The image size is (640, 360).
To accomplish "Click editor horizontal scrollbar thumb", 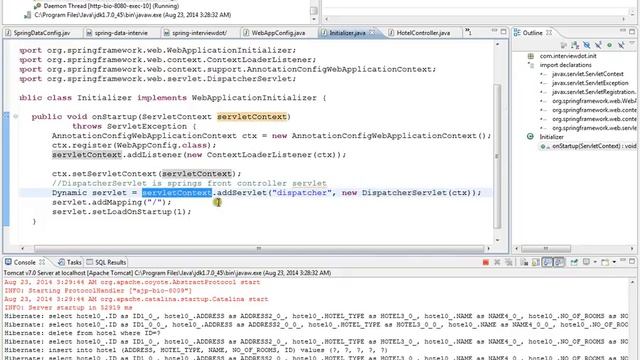I will tap(259, 248).
